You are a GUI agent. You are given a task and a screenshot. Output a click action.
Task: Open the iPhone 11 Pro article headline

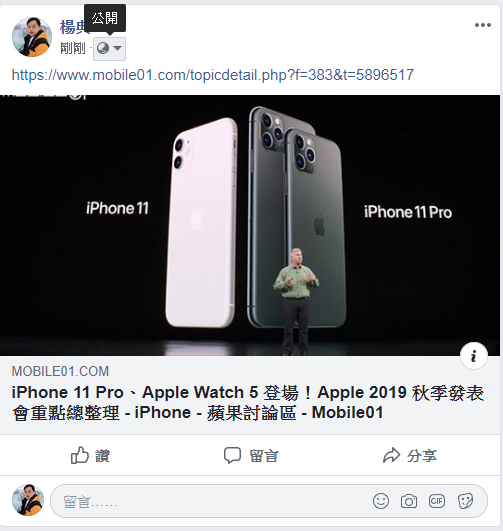point(248,402)
